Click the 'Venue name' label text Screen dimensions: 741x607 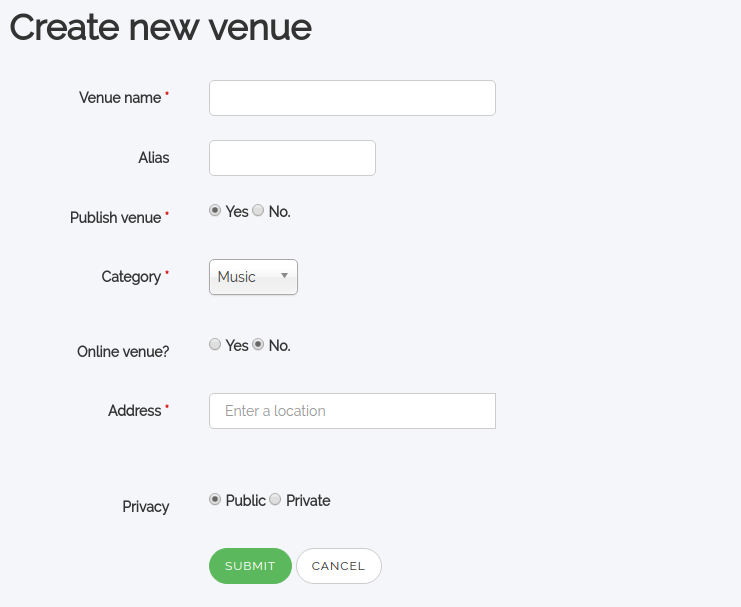point(120,98)
